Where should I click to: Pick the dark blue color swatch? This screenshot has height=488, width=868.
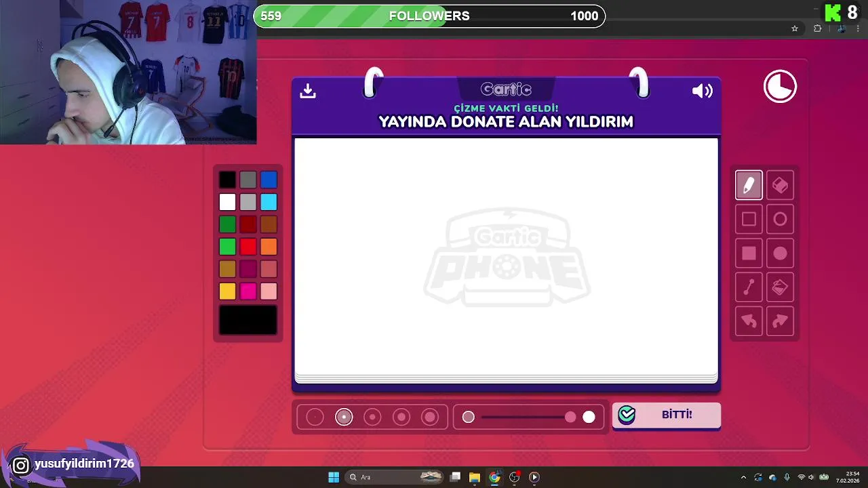point(269,180)
